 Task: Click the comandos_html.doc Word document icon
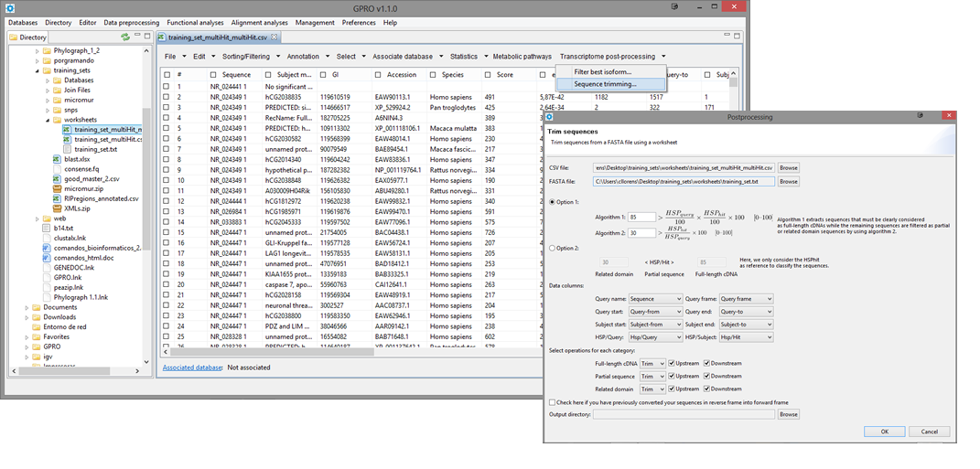pyautogui.click(x=48, y=258)
